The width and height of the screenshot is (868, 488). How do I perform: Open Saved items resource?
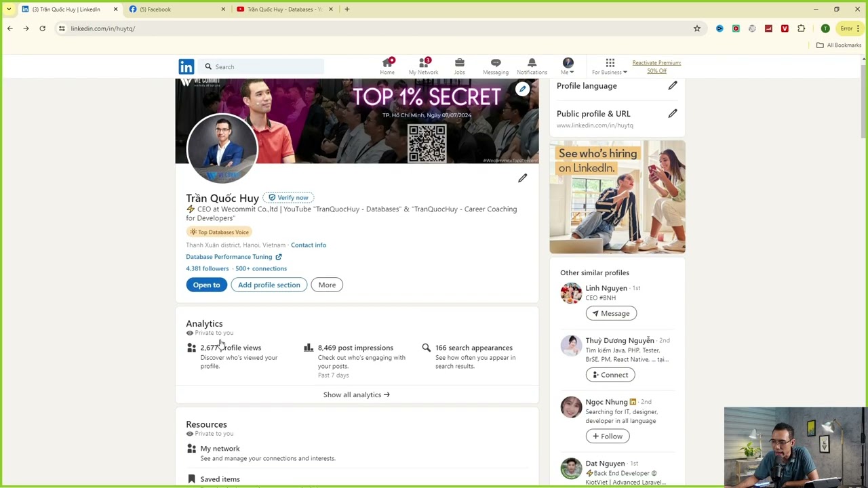pos(220,479)
